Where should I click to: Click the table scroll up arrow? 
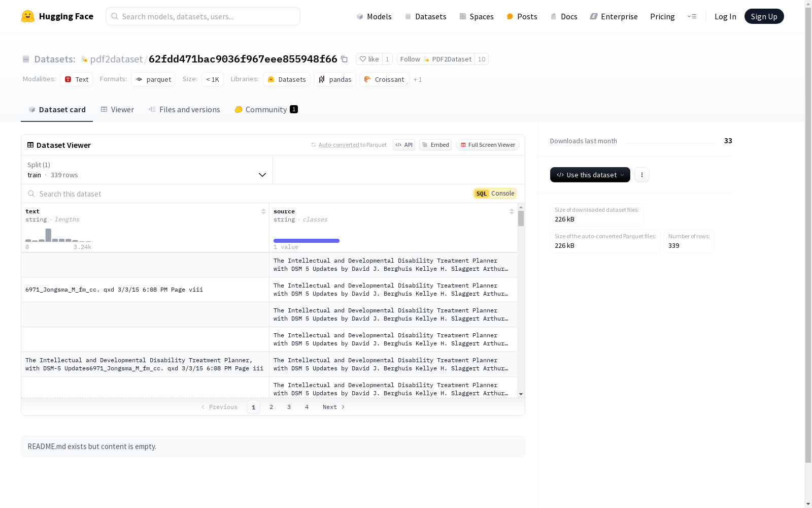tap(521, 207)
